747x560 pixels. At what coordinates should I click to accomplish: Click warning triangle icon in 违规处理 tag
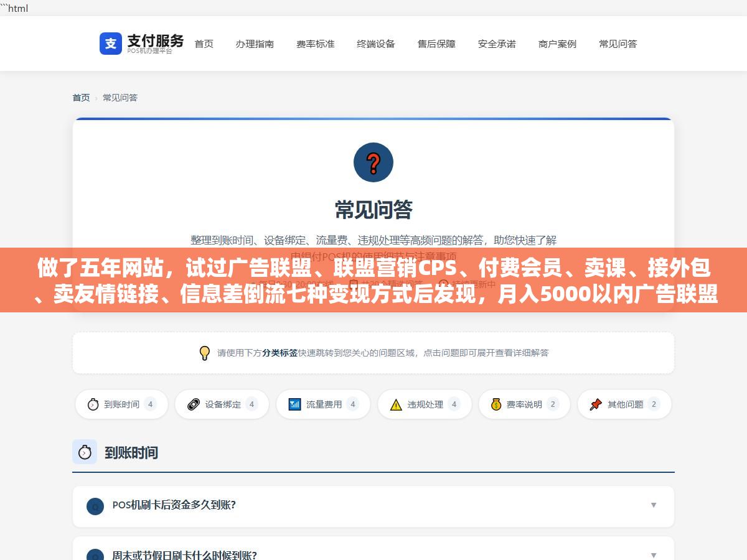[x=396, y=404]
